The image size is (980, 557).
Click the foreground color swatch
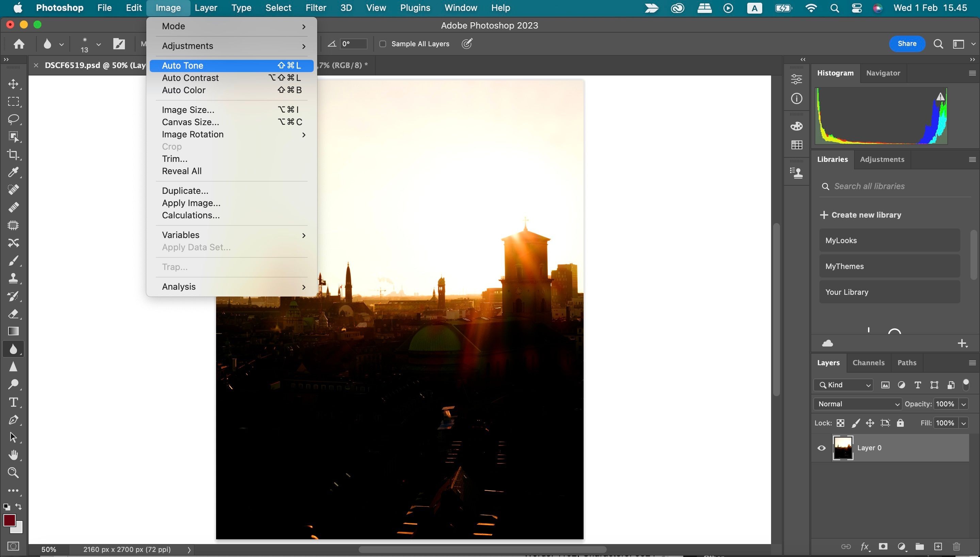9,520
